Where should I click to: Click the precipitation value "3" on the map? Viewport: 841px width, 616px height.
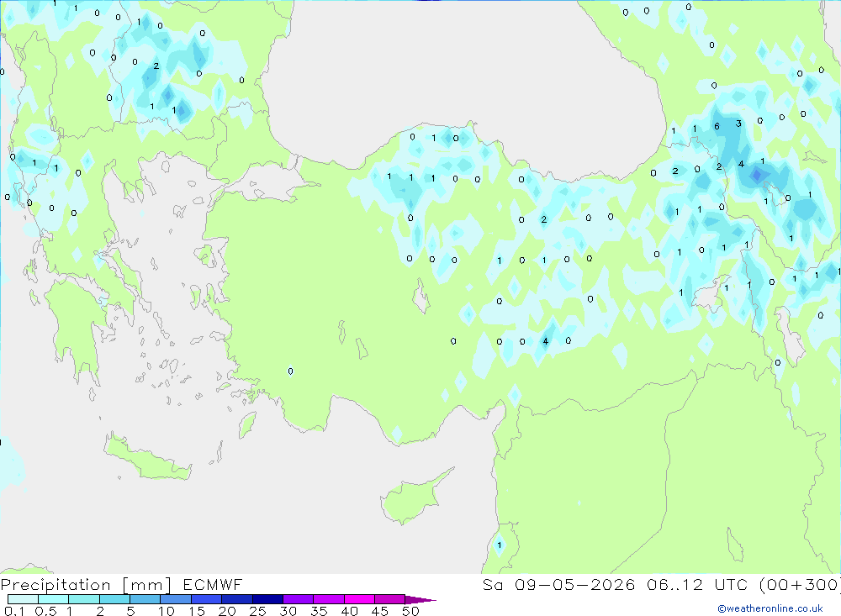pos(738,124)
